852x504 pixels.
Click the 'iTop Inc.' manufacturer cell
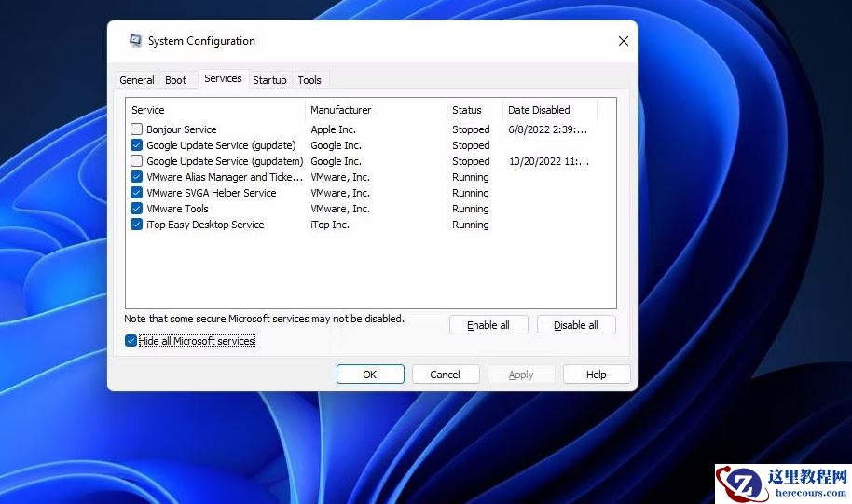click(x=330, y=225)
